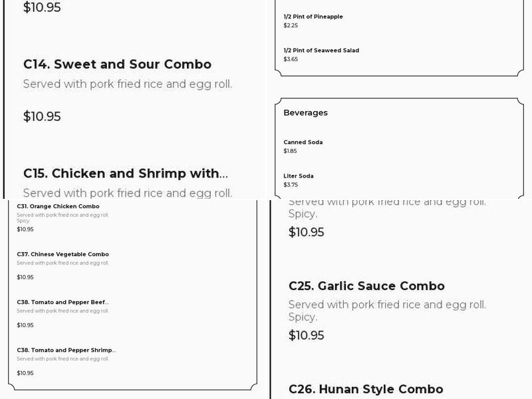
Task: Choose the Liter Soda item
Action: point(299,176)
